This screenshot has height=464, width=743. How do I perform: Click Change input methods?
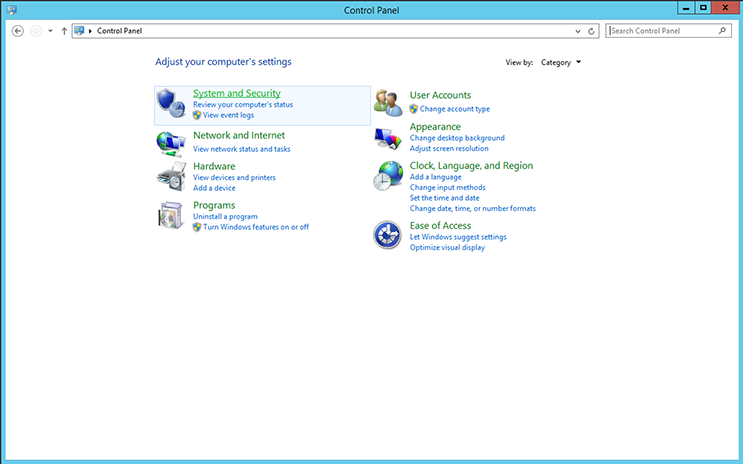click(448, 187)
